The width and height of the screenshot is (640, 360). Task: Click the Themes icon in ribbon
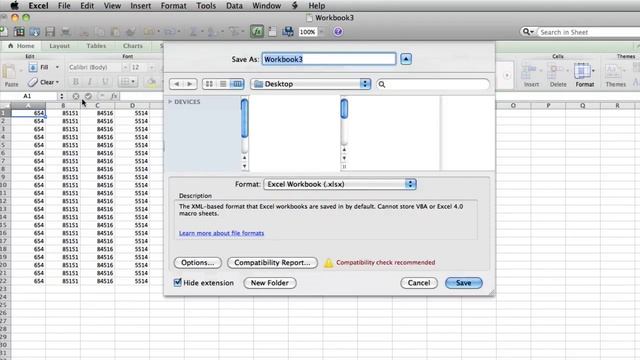[613, 72]
